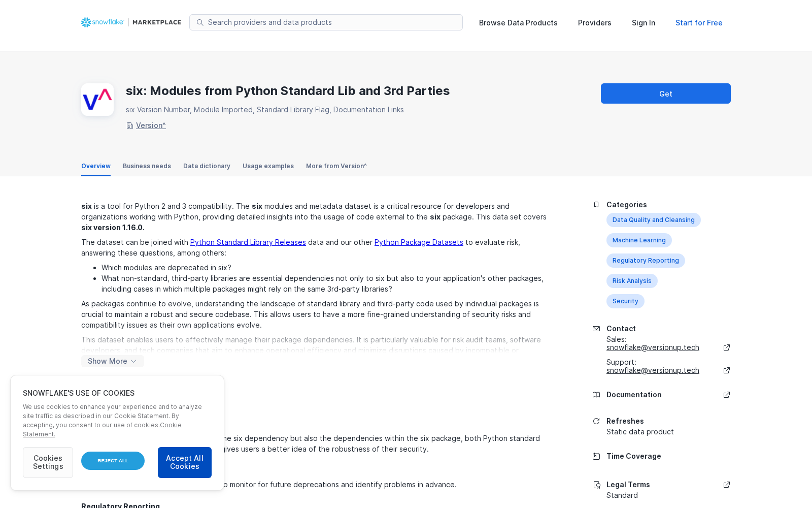This screenshot has height=508, width=812.
Task: Click the Documentation book icon
Action: pyautogui.click(x=596, y=395)
